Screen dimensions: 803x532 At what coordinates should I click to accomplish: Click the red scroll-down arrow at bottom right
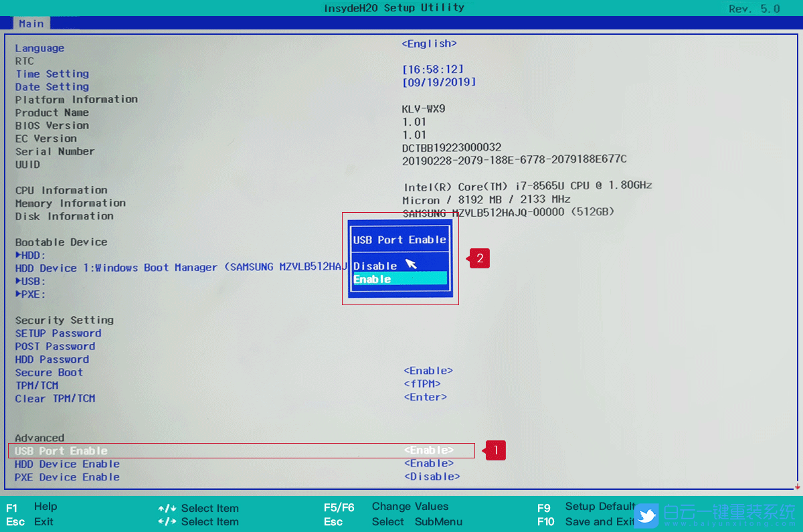(x=797, y=486)
